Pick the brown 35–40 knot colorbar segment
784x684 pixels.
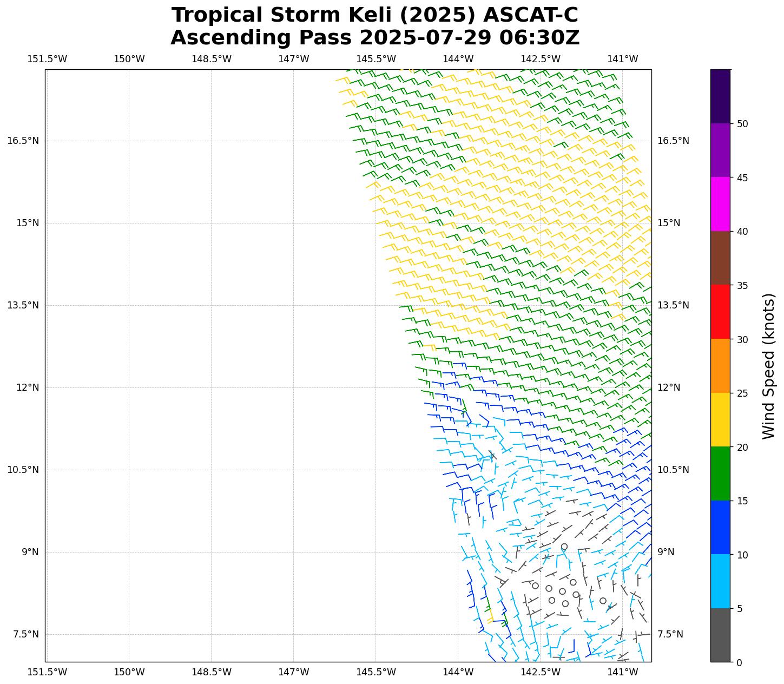point(720,258)
